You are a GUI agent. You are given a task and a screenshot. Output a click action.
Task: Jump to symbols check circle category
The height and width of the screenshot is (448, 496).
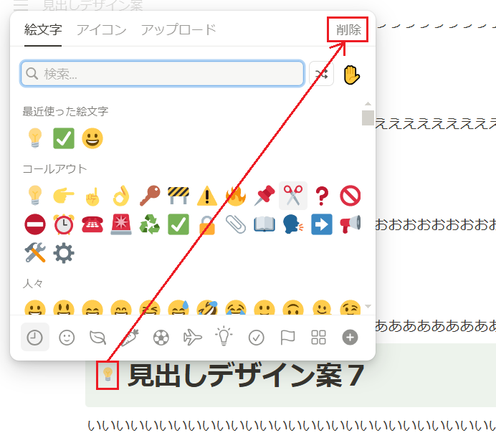(x=256, y=338)
